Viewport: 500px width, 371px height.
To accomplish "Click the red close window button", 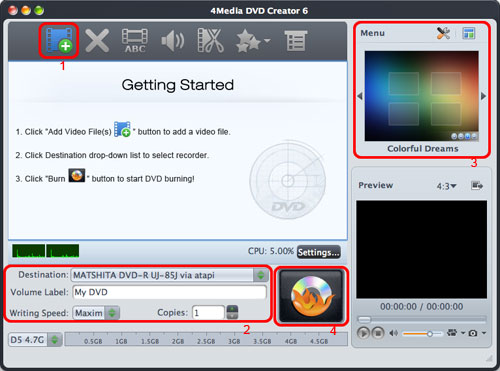I will pyautogui.click(x=13, y=10).
